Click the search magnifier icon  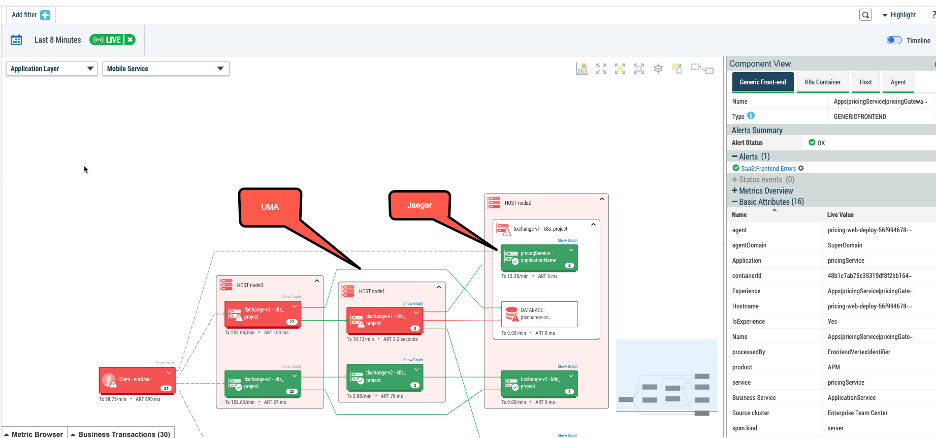click(865, 15)
